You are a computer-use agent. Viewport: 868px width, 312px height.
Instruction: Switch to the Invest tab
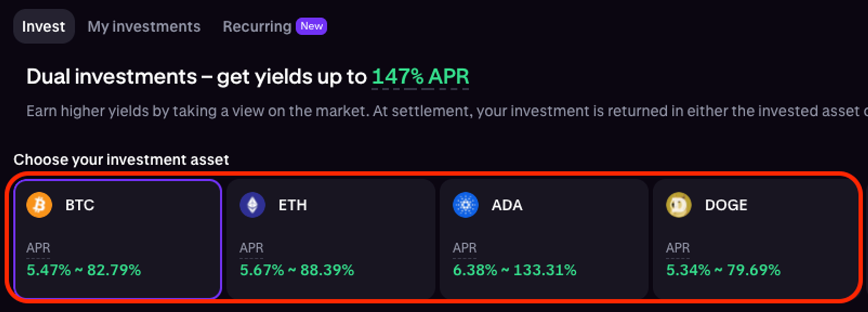coord(44,27)
